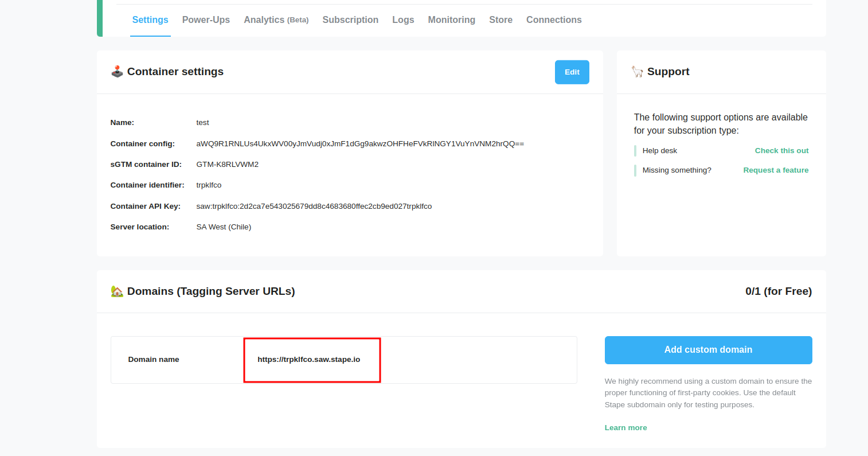
Task: Select the Settings tab
Action: pyautogui.click(x=150, y=20)
